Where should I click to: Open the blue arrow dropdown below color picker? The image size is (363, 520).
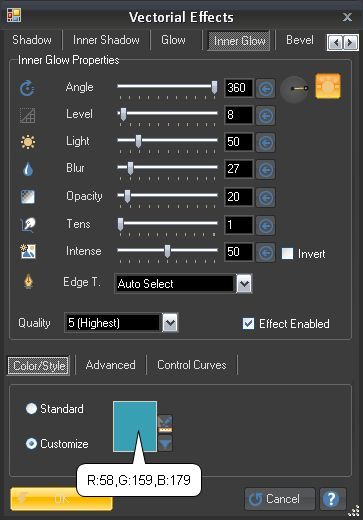(x=165, y=443)
